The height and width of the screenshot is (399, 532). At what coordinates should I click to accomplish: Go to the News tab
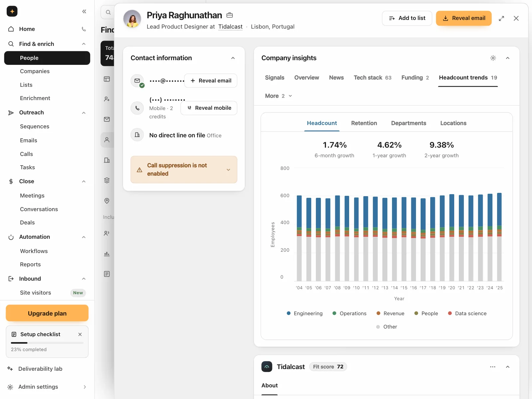(x=336, y=77)
